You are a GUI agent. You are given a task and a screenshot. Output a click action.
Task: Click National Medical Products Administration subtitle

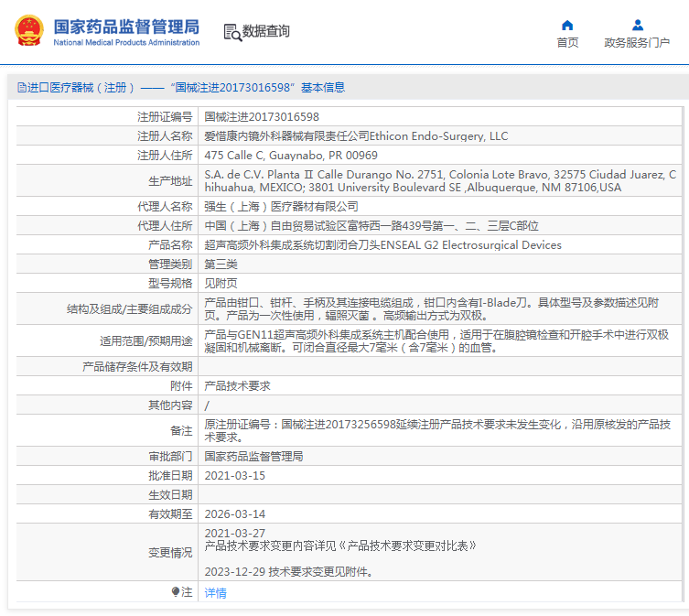click(126, 43)
